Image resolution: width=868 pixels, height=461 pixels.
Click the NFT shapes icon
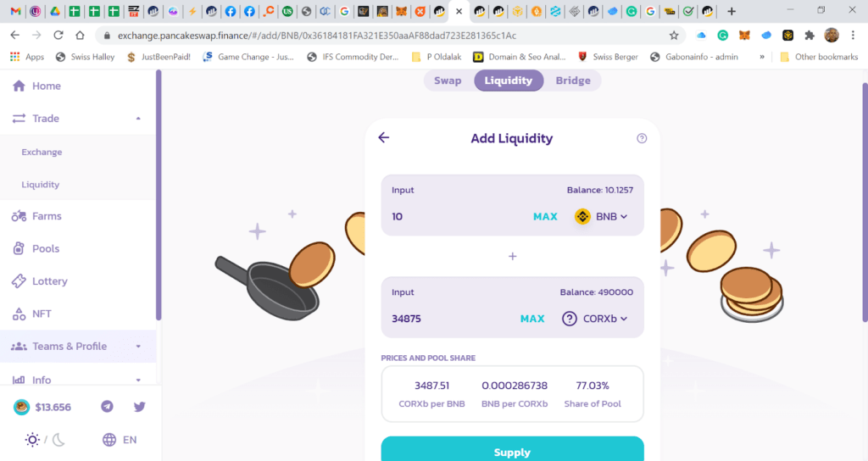tap(19, 314)
